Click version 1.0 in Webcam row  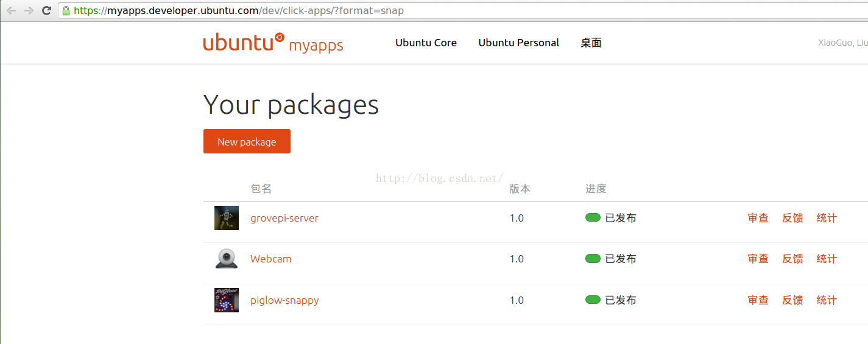click(517, 259)
